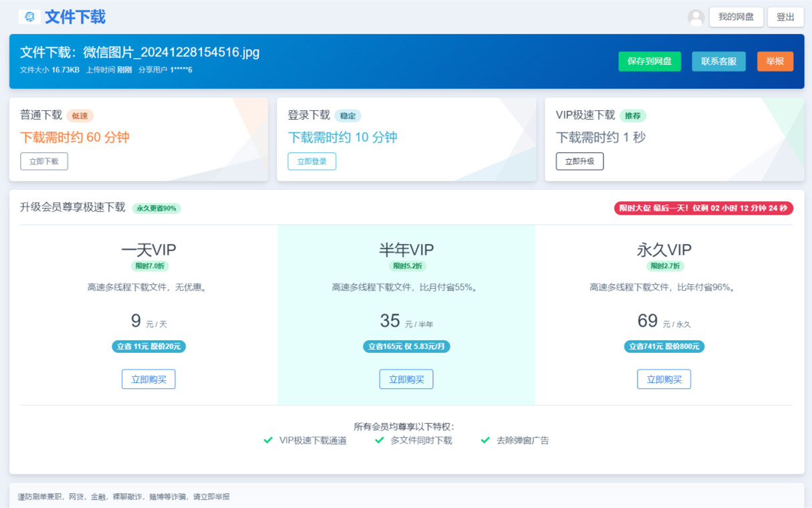Buy 半年VIP plan with 立即购买
Viewport: 812px width, 508px height.
(406, 379)
